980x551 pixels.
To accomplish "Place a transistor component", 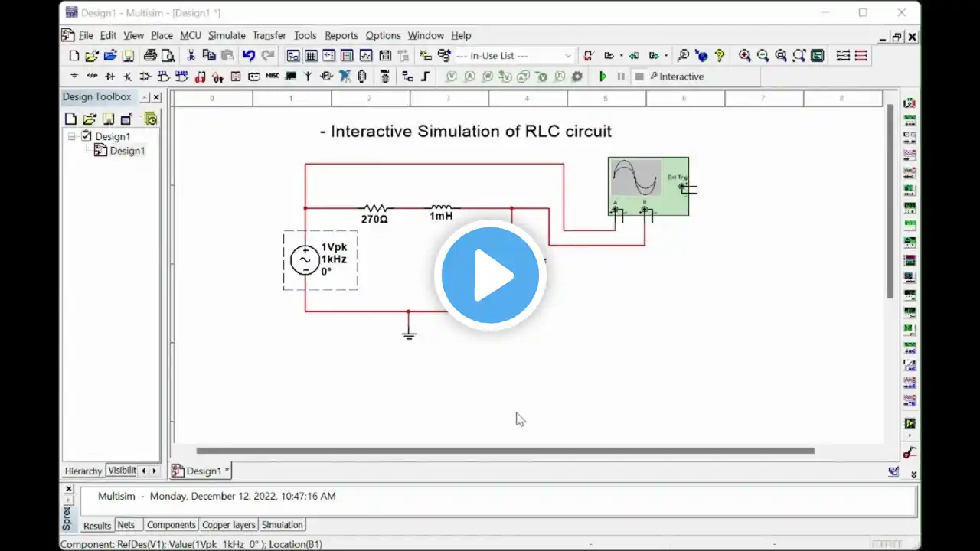I will pos(127,77).
